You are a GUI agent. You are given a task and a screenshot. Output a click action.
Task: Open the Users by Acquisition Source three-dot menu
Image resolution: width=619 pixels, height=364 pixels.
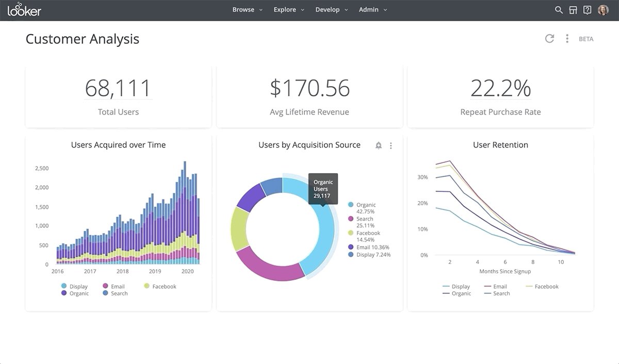pyautogui.click(x=390, y=145)
